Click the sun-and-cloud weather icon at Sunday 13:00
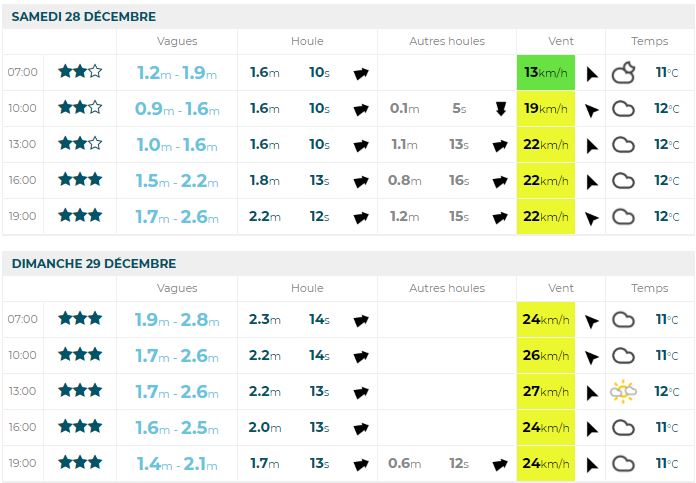The height and width of the screenshot is (483, 696). [x=624, y=391]
